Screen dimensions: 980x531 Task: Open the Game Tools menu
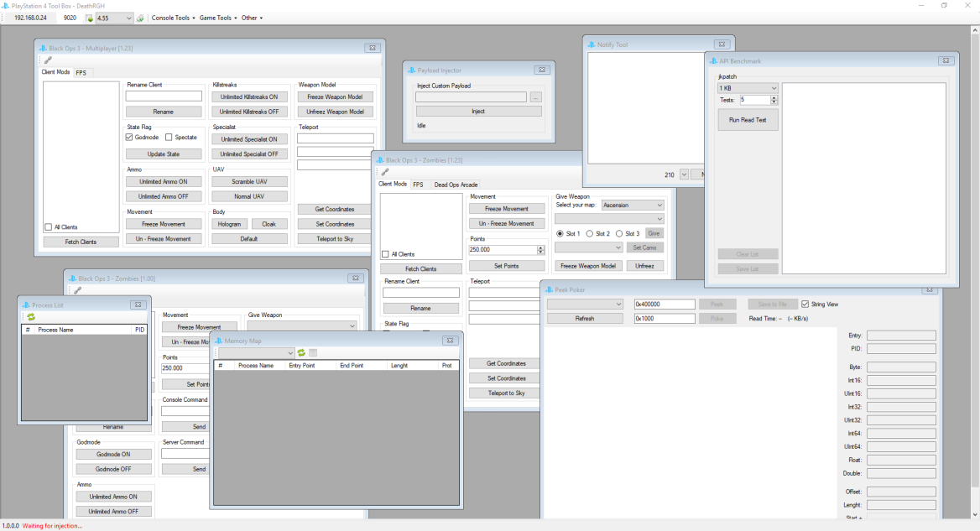coord(218,18)
